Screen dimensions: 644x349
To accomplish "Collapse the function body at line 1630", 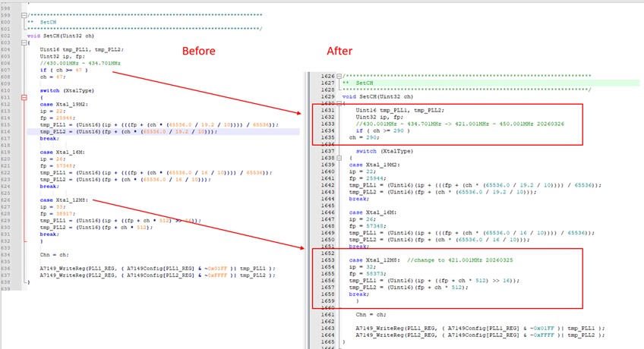I will click(339, 104).
